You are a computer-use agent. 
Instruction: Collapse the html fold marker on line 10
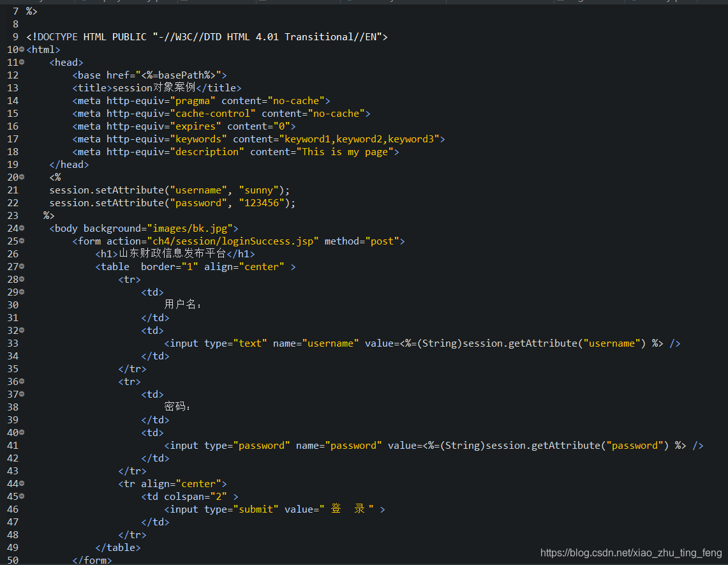pyautogui.click(x=22, y=49)
